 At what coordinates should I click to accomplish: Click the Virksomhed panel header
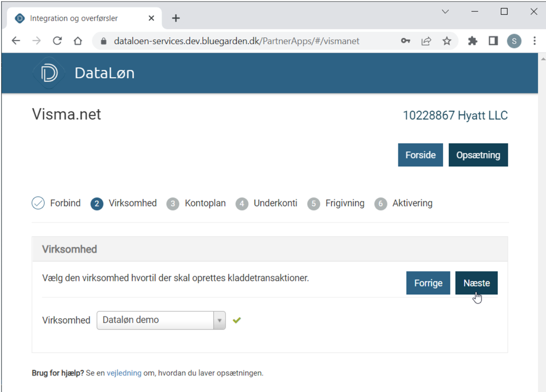pyautogui.click(x=270, y=249)
